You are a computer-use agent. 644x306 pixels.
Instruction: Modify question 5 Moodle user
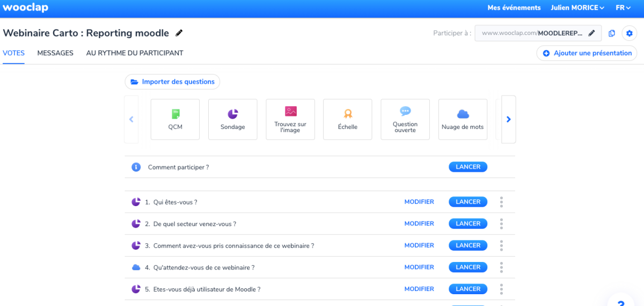click(x=419, y=289)
